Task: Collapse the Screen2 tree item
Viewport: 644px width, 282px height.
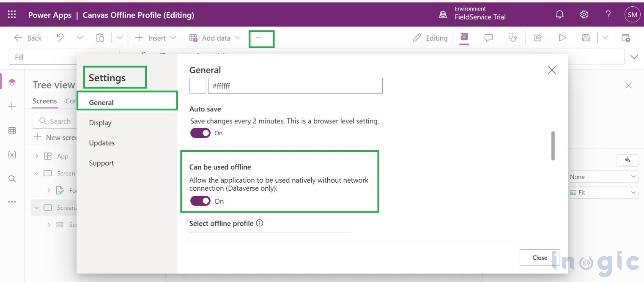Action: (x=36, y=208)
